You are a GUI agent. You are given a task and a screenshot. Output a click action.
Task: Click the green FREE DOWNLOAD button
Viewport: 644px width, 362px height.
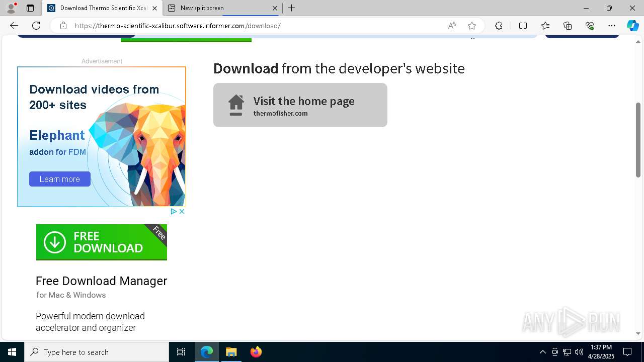(102, 242)
